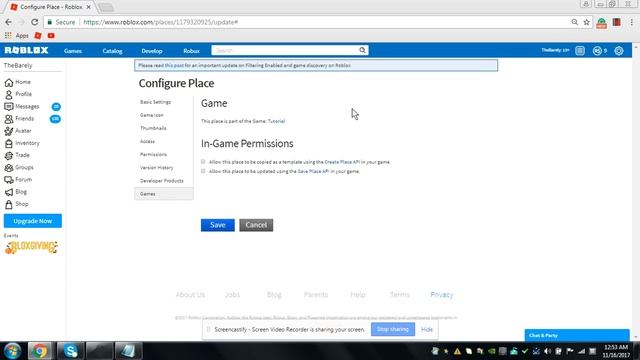Click the Cancel button
Image resolution: width=640 pixels, height=360 pixels.
click(256, 225)
